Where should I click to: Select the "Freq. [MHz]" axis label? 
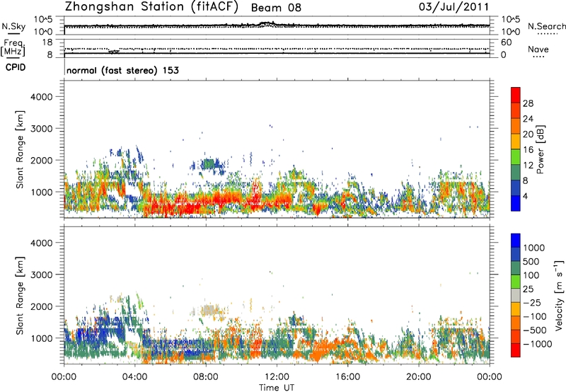(x=13, y=48)
